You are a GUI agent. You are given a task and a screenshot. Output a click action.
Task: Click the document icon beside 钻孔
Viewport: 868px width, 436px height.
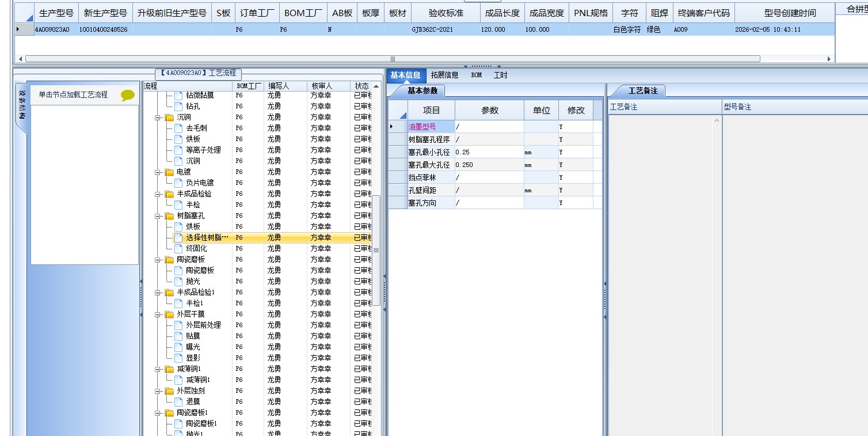[x=178, y=107]
